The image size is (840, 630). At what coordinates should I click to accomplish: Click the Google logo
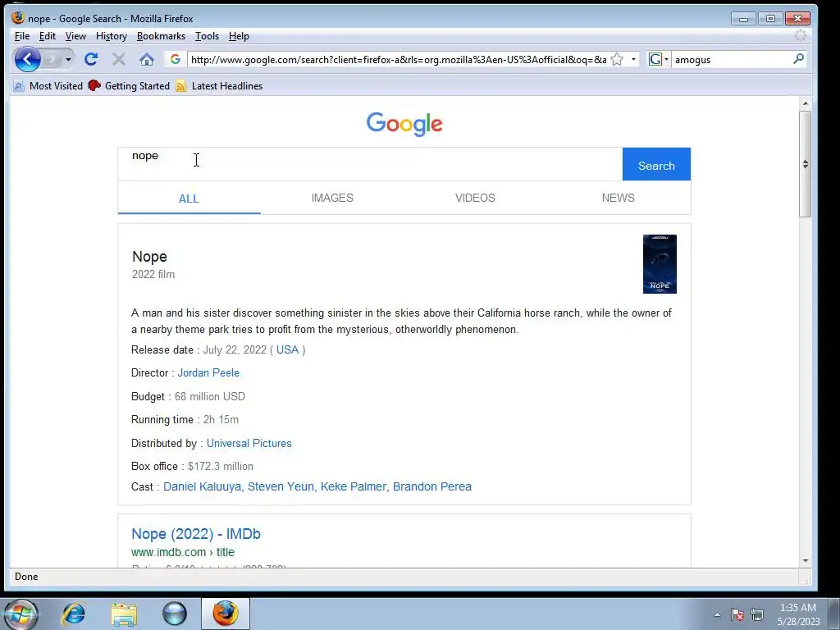(x=404, y=125)
